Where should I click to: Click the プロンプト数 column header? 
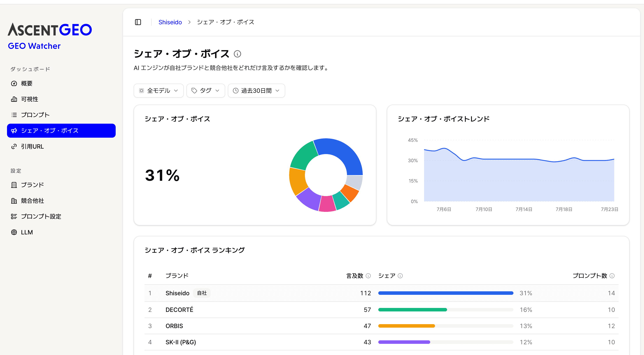590,276
